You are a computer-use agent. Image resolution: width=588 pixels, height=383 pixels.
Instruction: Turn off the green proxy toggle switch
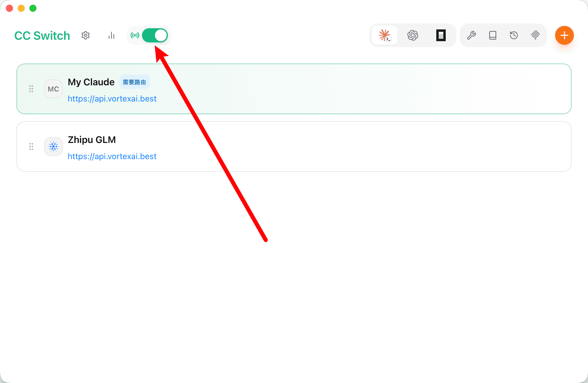tap(155, 35)
